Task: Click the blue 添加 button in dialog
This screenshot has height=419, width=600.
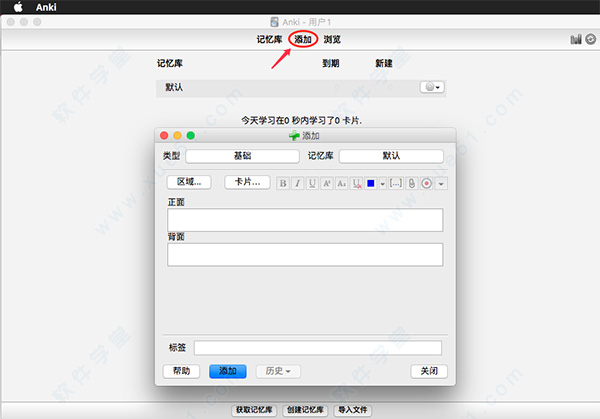Action: coord(228,371)
